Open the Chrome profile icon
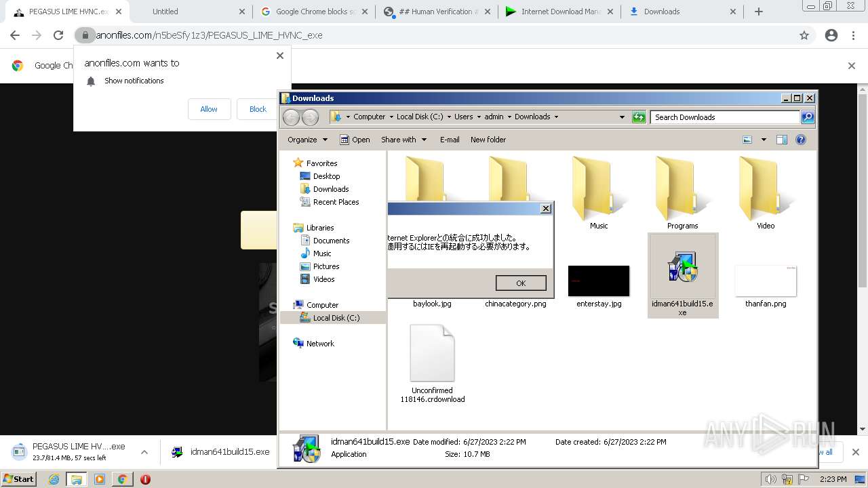868x488 pixels. click(831, 35)
